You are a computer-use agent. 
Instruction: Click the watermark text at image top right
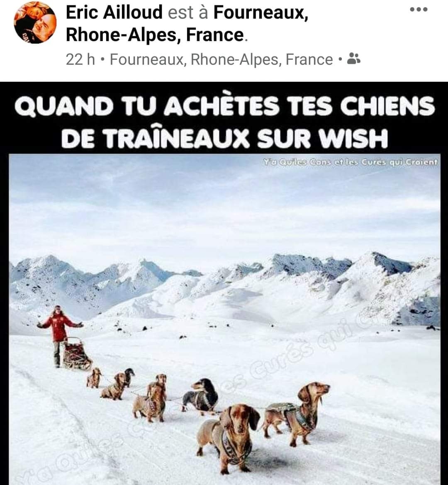[x=350, y=162]
